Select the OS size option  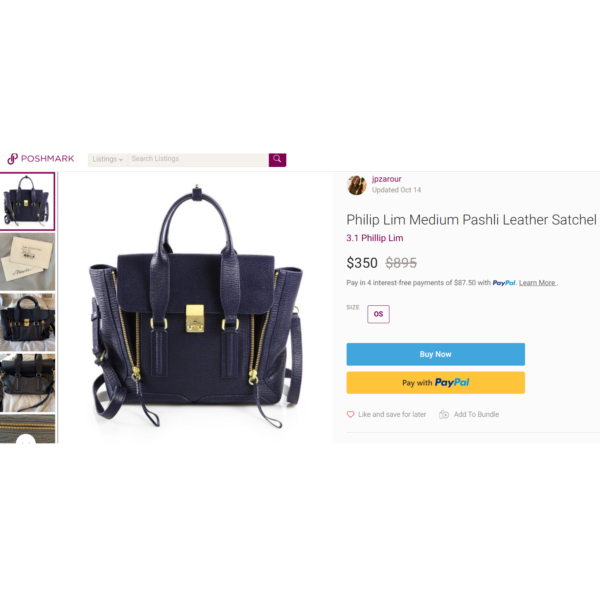click(x=378, y=314)
